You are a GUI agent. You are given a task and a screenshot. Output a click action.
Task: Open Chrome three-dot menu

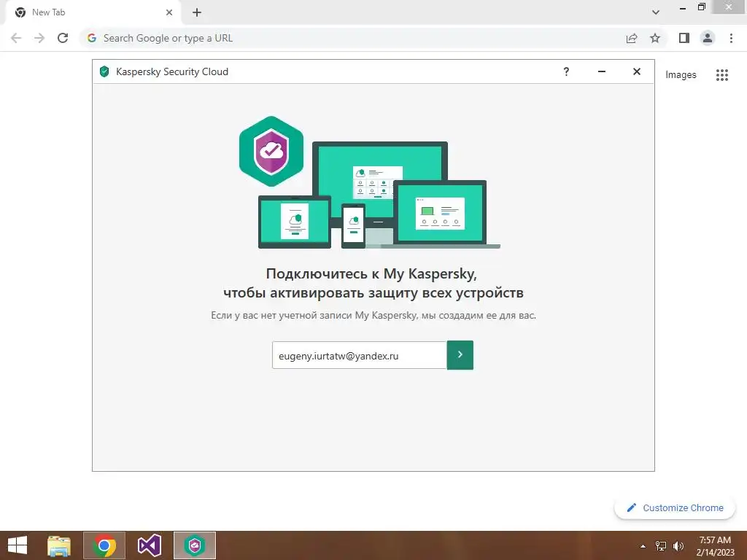coord(731,38)
